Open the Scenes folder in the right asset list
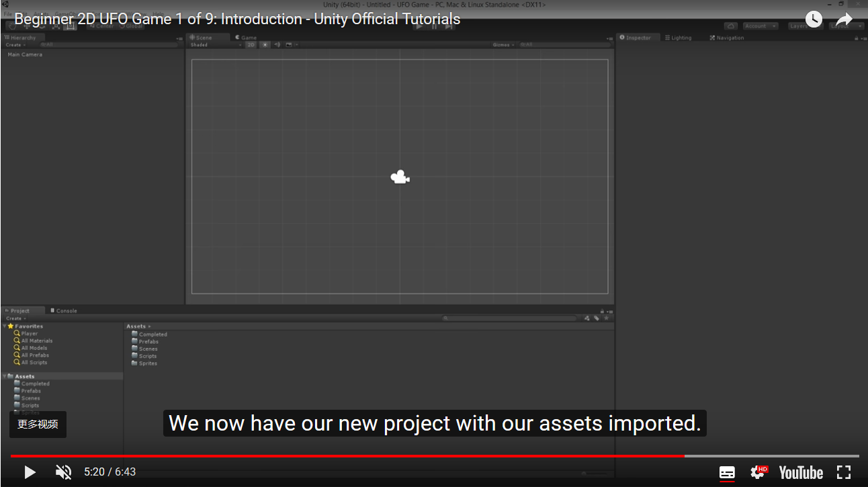 coord(144,349)
